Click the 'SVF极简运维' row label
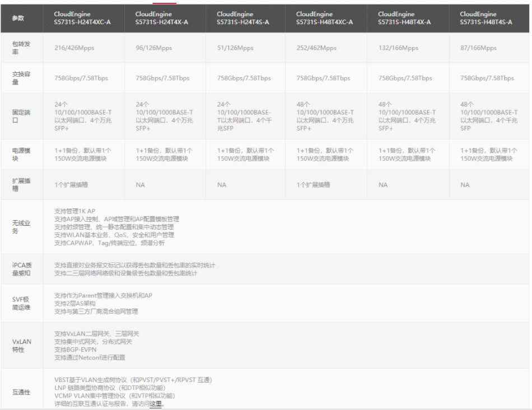This screenshot has width=532, height=410. coord(21,304)
